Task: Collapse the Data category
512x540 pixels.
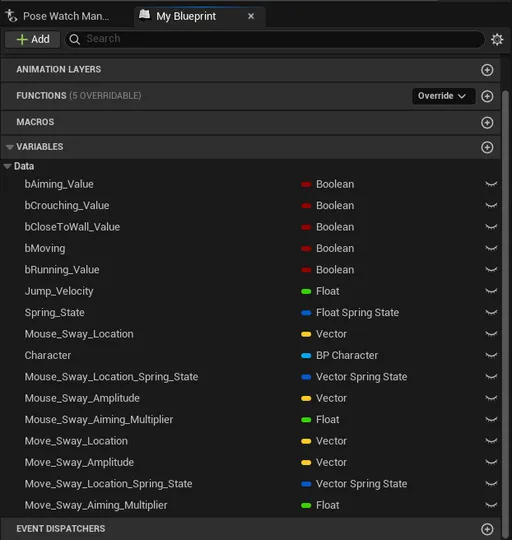Action: 8,166
